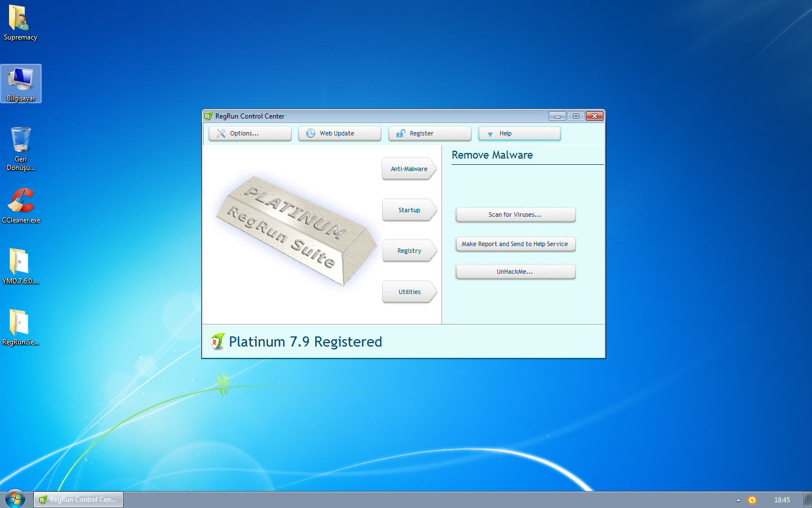
Task: Select the Geri Dönüşüm recycle bin icon
Action: pyautogui.click(x=21, y=148)
